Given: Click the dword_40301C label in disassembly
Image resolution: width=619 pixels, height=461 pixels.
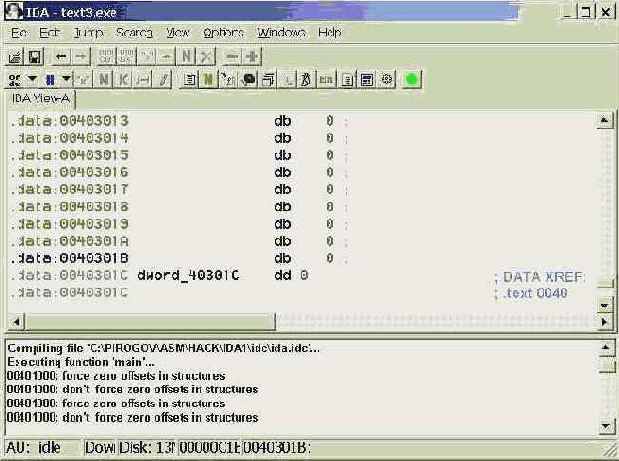Looking at the screenshot, I should point(188,275).
